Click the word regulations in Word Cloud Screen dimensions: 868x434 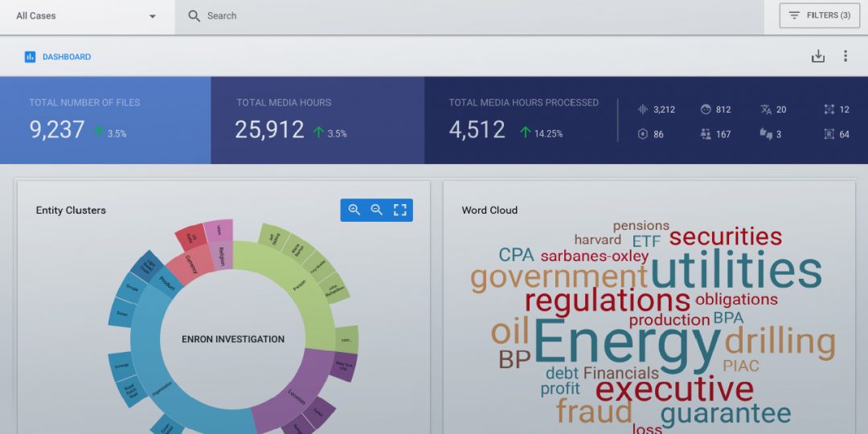click(x=608, y=301)
